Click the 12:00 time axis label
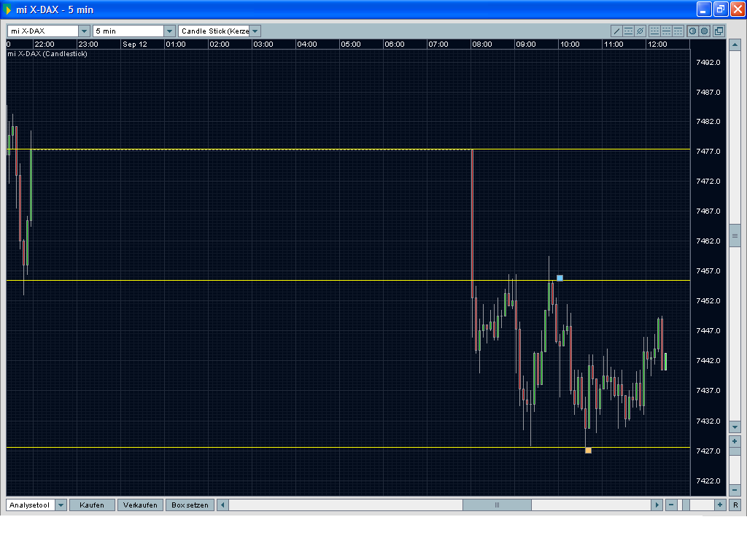The width and height of the screenshot is (747, 560). tap(657, 44)
